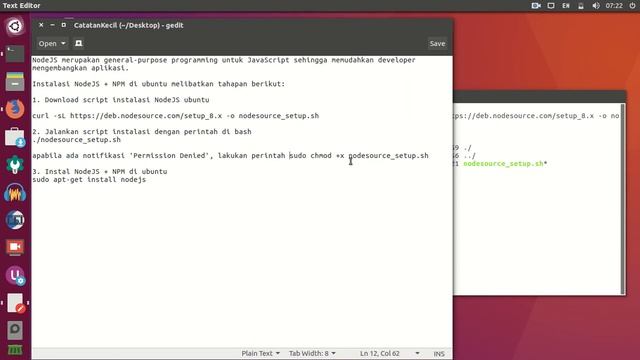Open the clock showing 07:22
640x360 pixels.
pos(614,6)
